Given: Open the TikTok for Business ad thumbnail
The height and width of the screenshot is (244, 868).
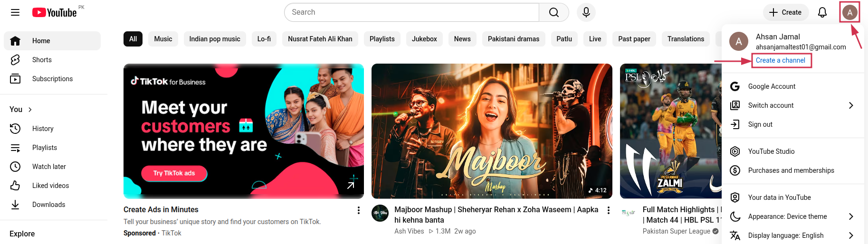Looking at the screenshot, I should click(244, 131).
